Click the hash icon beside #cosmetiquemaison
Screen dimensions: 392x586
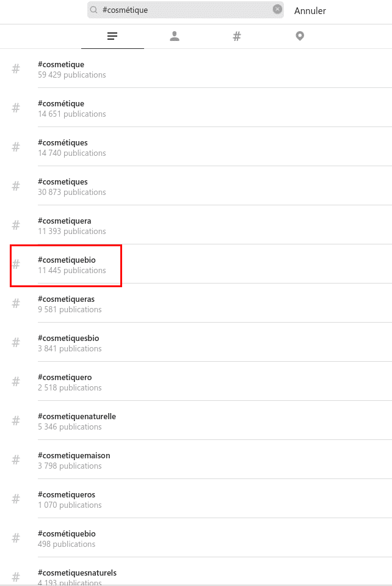pyautogui.click(x=16, y=460)
